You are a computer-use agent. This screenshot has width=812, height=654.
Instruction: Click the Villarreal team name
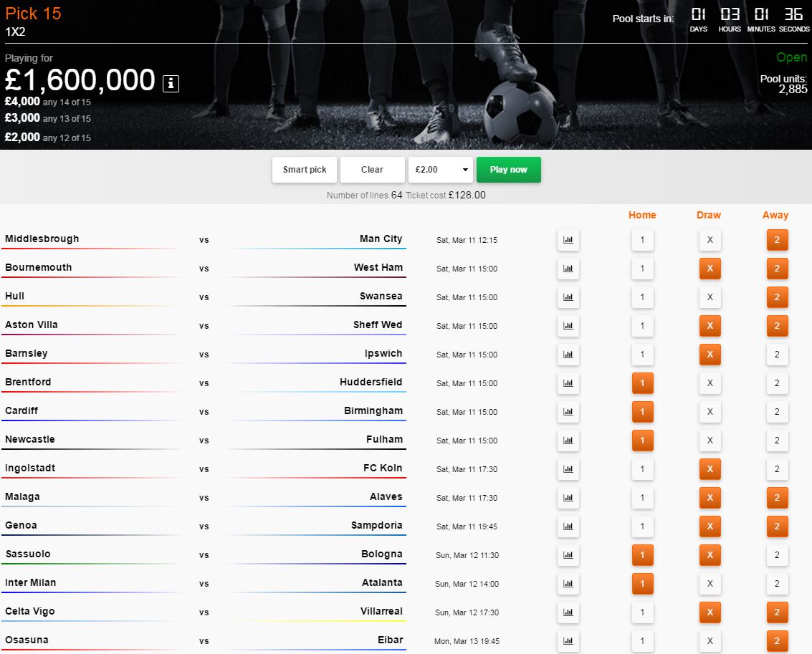381,611
